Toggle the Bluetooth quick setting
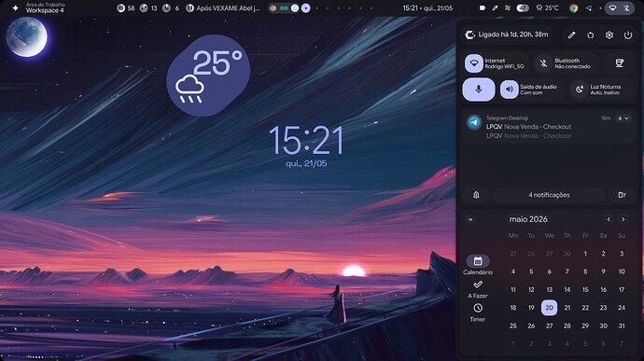This screenshot has width=644, height=361. 544,63
